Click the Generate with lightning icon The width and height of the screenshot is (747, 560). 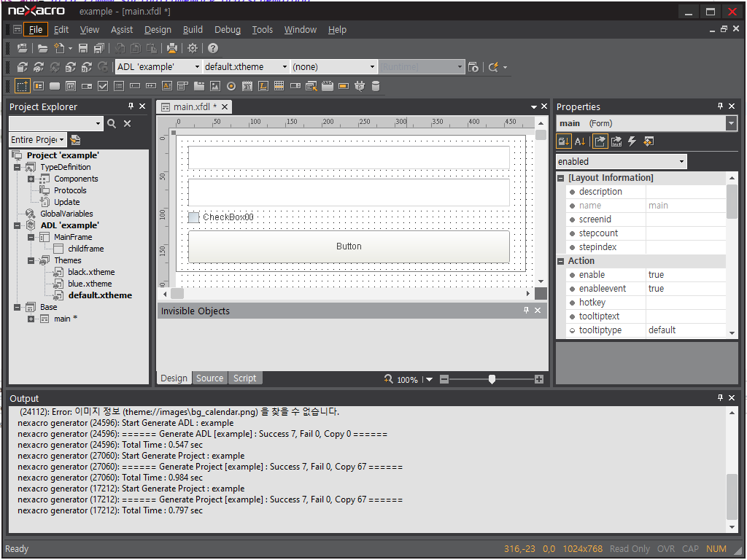pos(494,67)
